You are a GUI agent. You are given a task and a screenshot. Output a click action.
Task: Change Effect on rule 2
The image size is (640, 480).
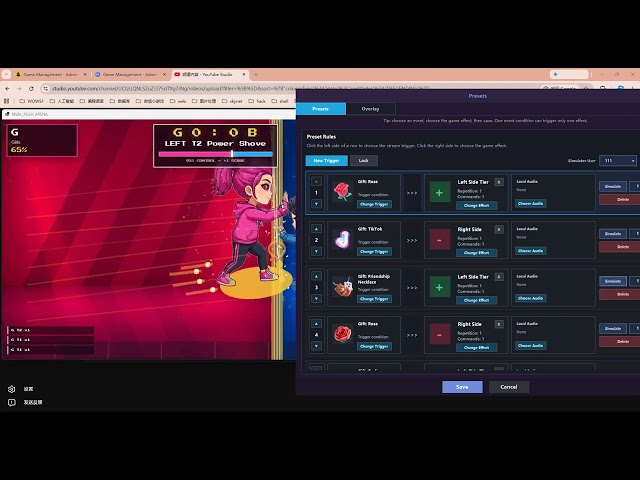click(476, 253)
